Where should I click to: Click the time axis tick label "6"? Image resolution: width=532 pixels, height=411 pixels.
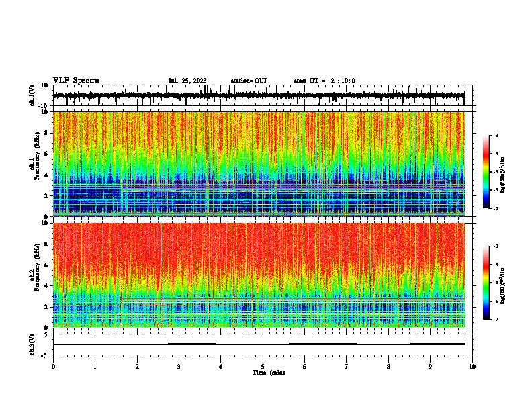click(x=305, y=367)
